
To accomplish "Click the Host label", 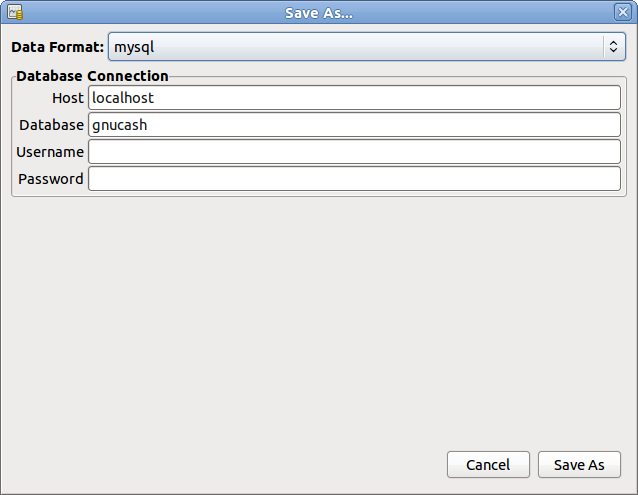I will [x=68, y=98].
